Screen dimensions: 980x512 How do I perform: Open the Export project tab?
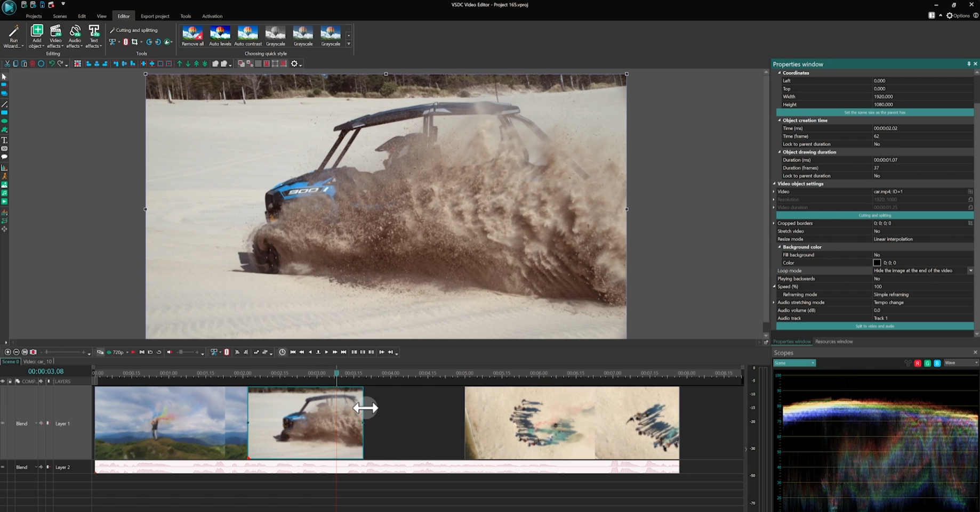click(155, 16)
